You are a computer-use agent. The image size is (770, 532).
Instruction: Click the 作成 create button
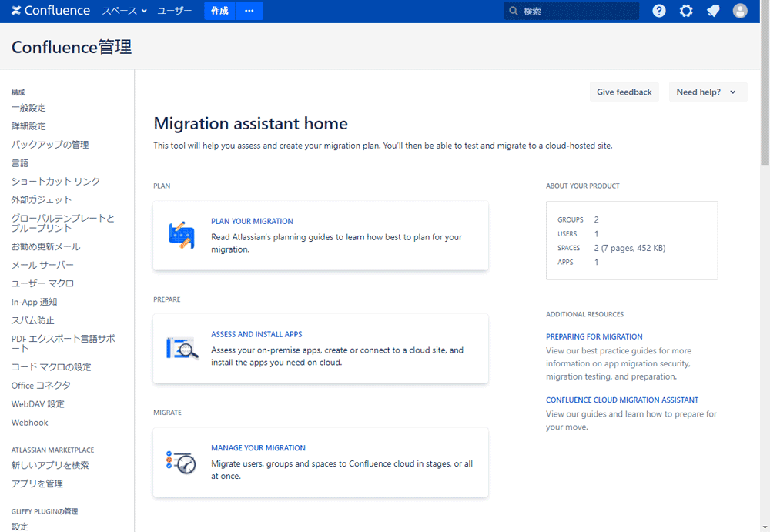coord(219,11)
